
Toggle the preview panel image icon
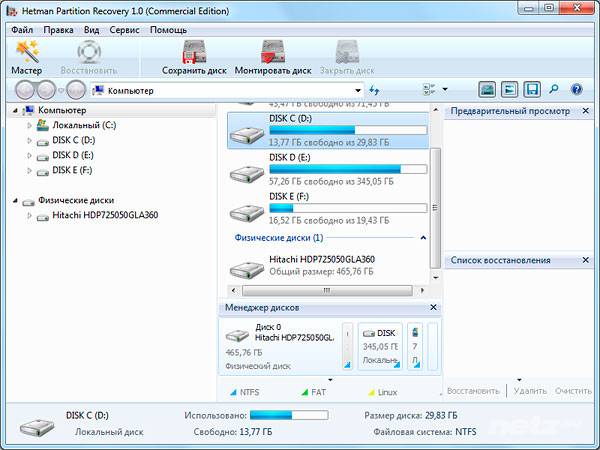point(487,90)
